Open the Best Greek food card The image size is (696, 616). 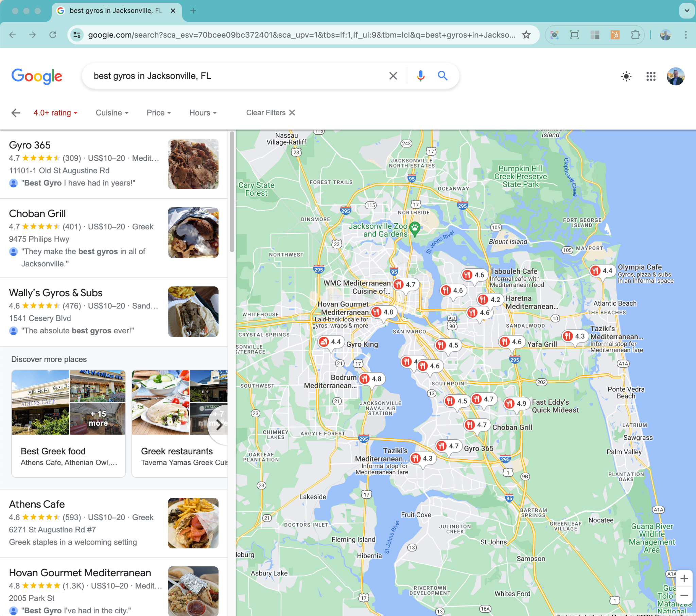click(68, 423)
